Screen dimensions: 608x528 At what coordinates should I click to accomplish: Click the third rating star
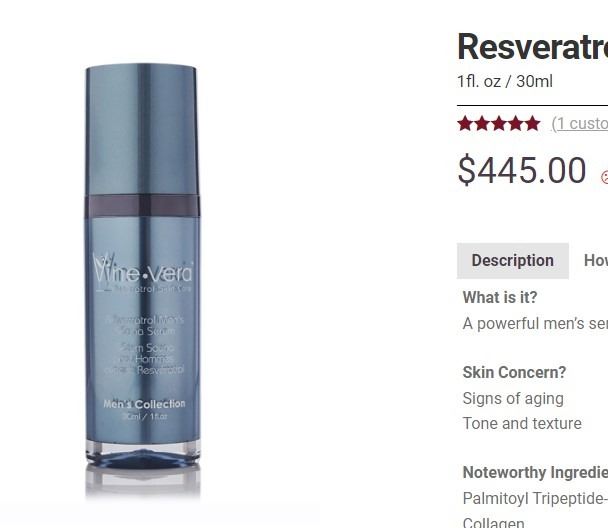(x=499, y=124)
